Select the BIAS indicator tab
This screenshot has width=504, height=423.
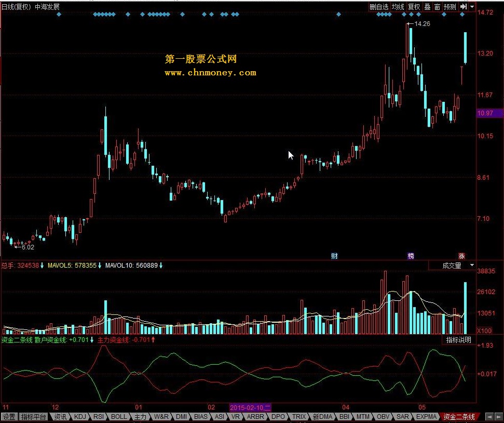(x=201, y=417)
